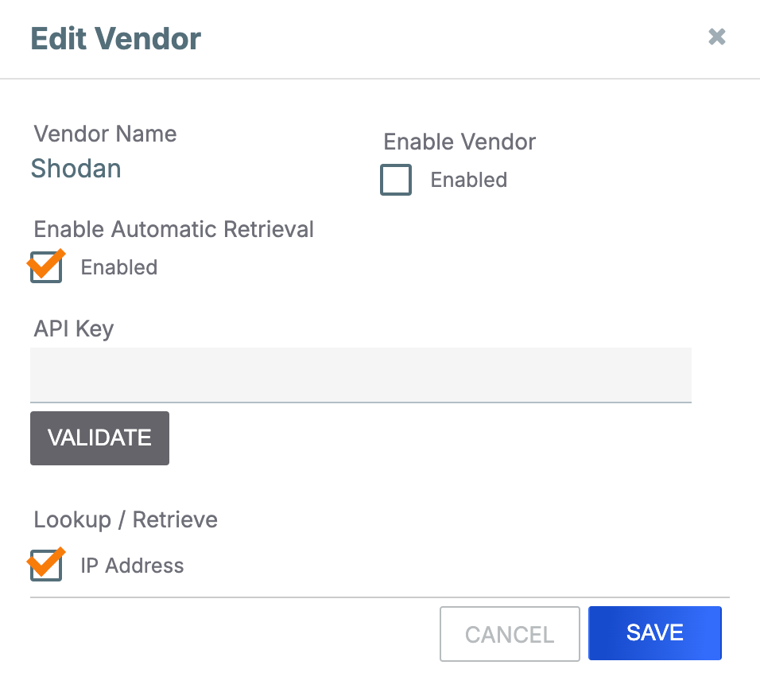Screen dimensions: 760x700
Task: Focus the API Key text field
Action: pyautogui.click(x=360, y=375)
